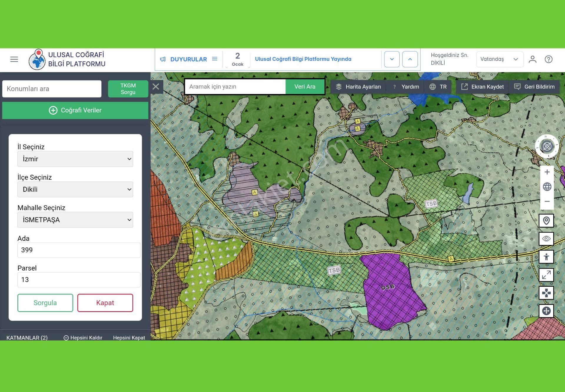This screenshot has width=565, height=392.
Task: Close the side panel with the X
Action: pos(156,86)
